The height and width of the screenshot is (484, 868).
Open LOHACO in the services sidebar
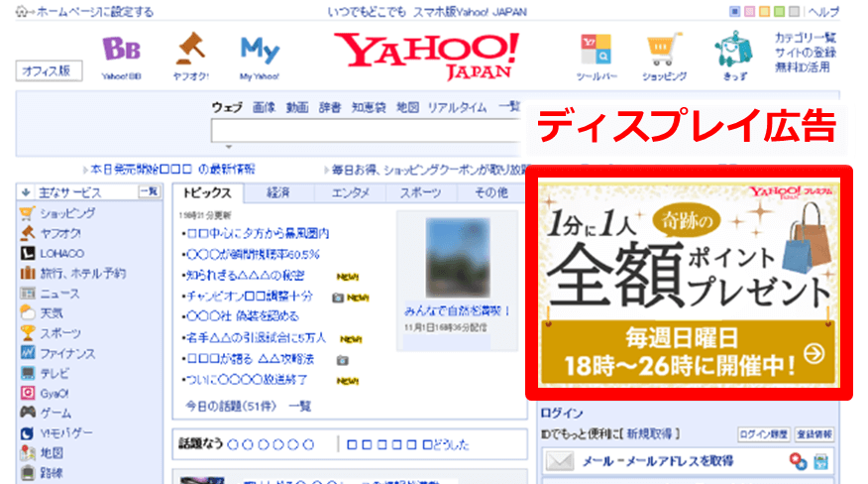point(62,253)
